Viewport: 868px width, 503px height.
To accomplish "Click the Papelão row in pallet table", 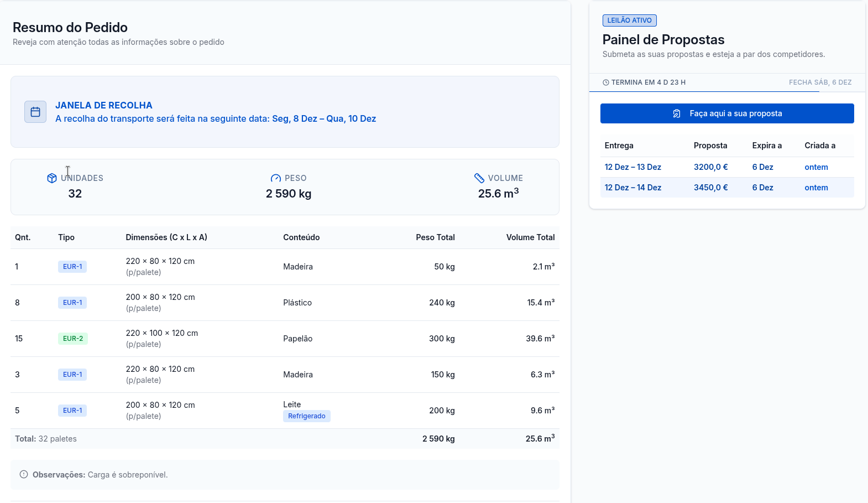I will pos(297,339).
